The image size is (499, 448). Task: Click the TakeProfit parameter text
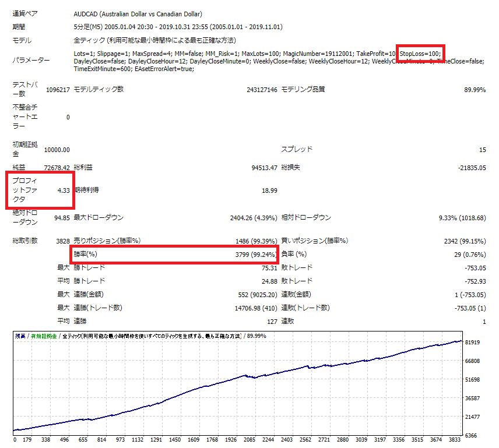pyautogui.click(x=376, y=54)
